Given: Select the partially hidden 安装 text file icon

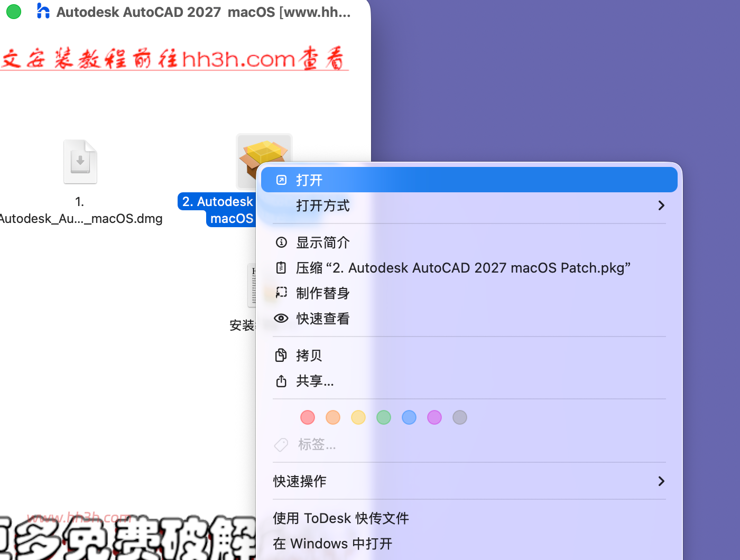Looking at the screenshot, I should [252, 285].
